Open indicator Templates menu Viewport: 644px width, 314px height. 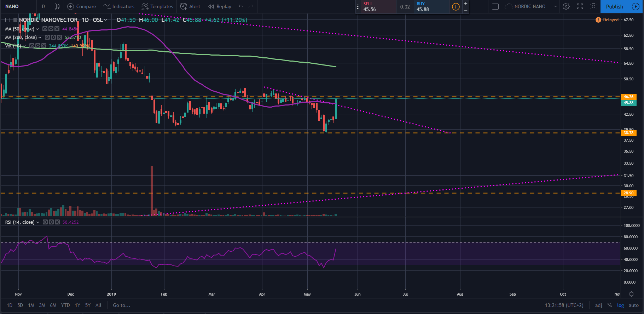click(157, 6)
